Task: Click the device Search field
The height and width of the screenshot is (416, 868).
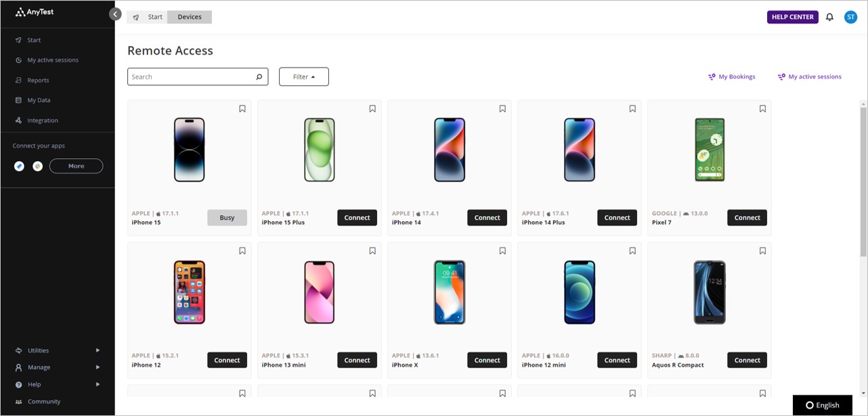Action: pyautogui.click(x=190, y=77)
